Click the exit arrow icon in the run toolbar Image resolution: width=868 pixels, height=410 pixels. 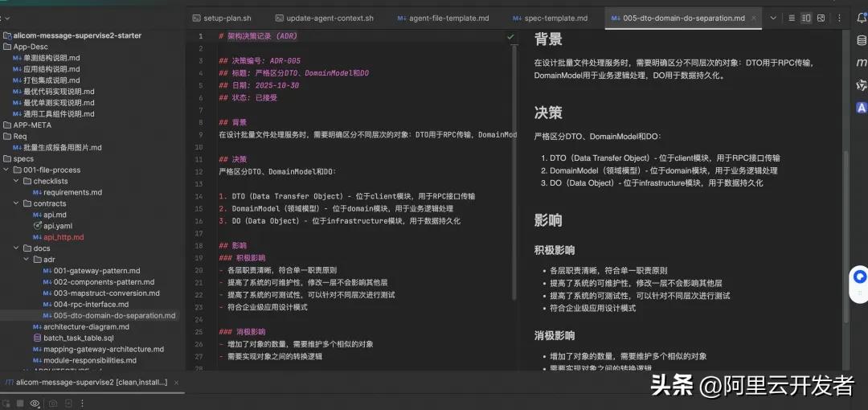[x=68, y=404]
